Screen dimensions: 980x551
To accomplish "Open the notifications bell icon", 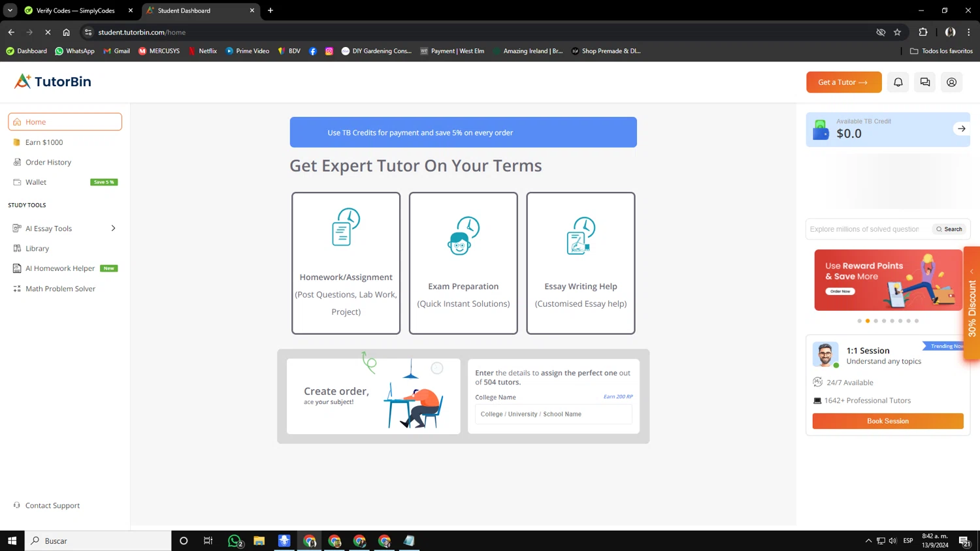I will (898, 82).
